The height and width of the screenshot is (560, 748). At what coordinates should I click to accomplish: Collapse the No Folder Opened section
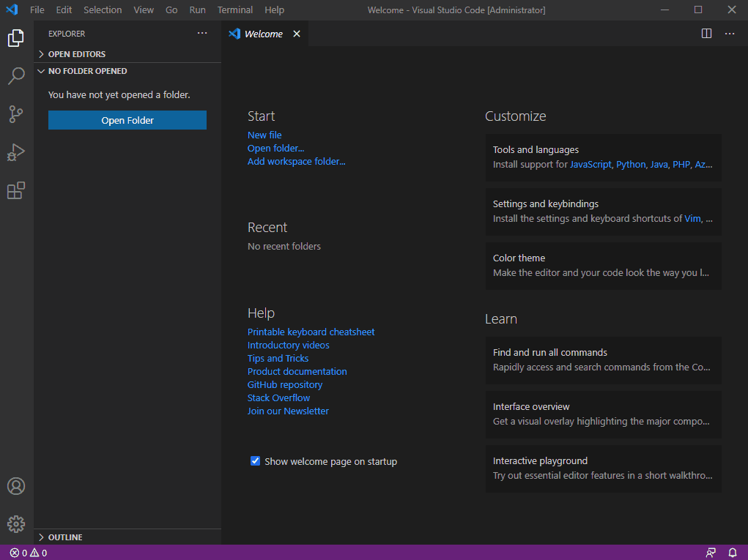point(127,71)
